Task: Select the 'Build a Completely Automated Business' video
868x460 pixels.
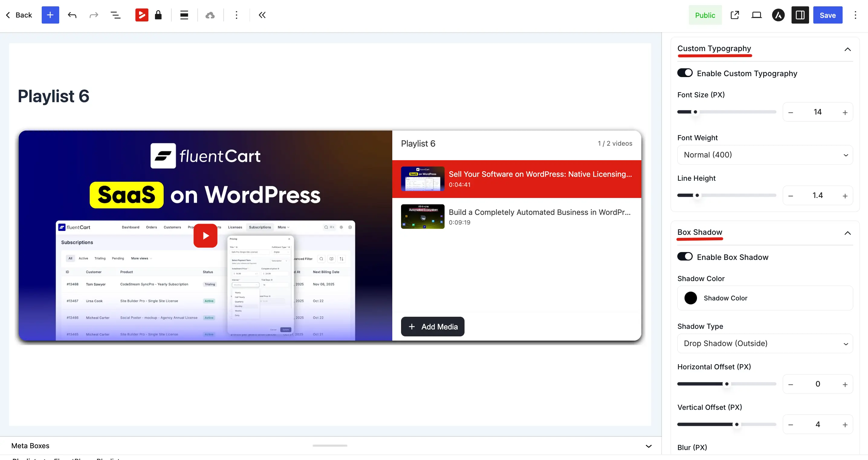Action: [x=517, y=217]
